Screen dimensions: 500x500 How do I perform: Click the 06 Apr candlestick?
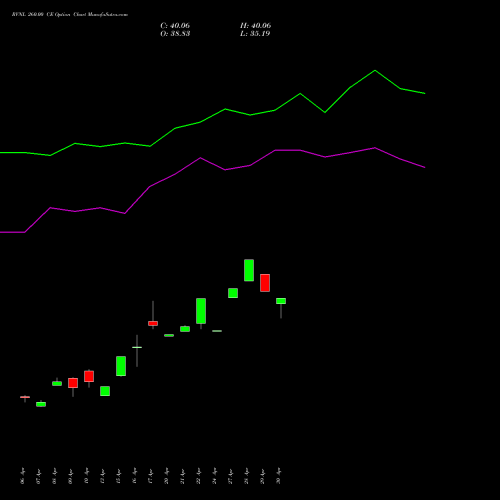25,397
